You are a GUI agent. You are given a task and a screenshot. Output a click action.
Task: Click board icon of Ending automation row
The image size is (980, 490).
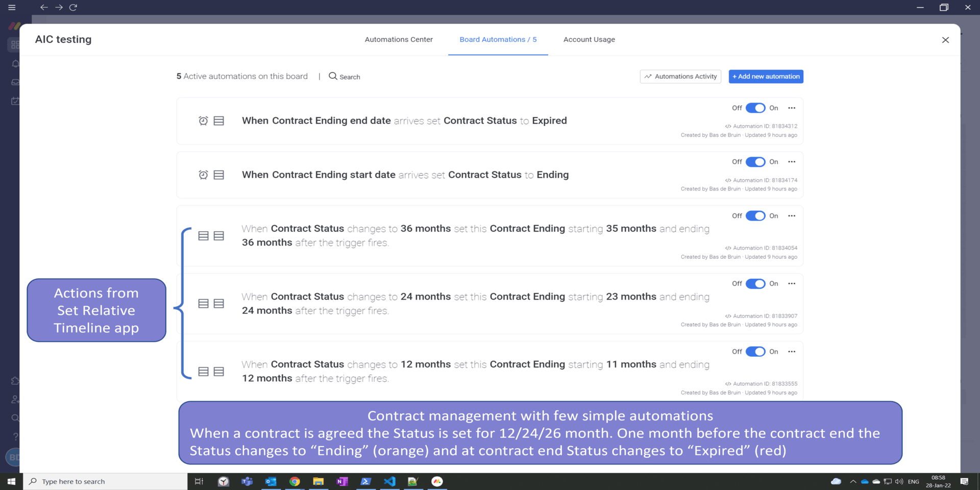tap(219, 175)
